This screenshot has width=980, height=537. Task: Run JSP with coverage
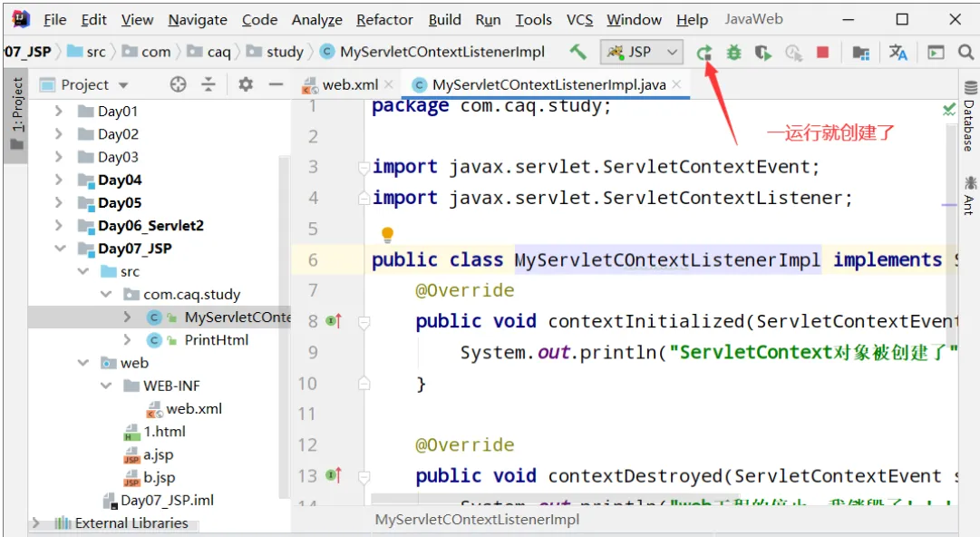tap(763, 53)
